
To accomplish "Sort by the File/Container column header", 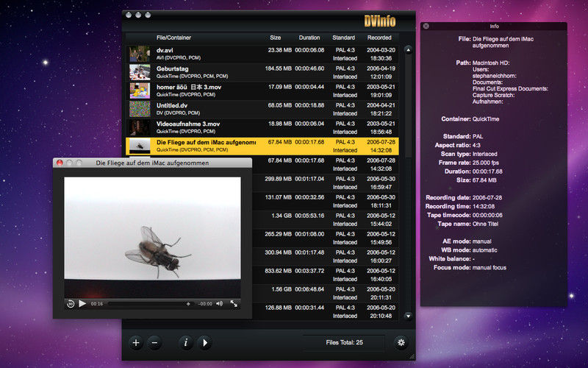I will [173, 38].
